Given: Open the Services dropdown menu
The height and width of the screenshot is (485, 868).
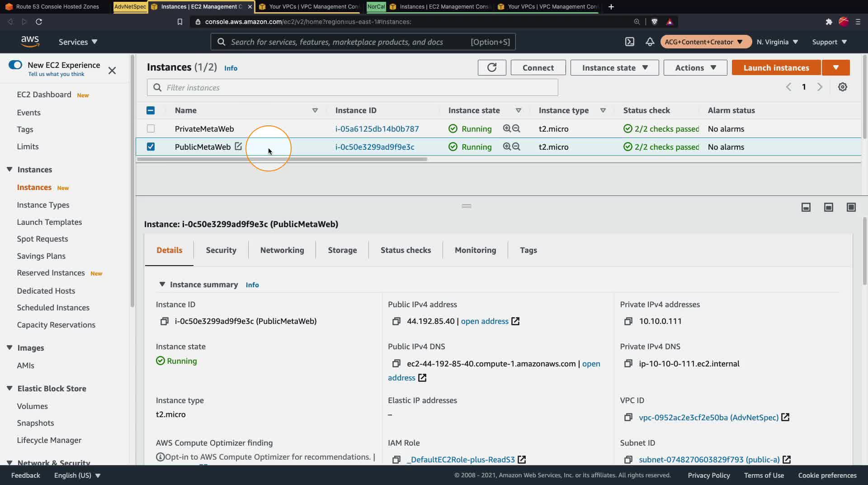Looking at the screenshot, I should (x=78, y=42).
